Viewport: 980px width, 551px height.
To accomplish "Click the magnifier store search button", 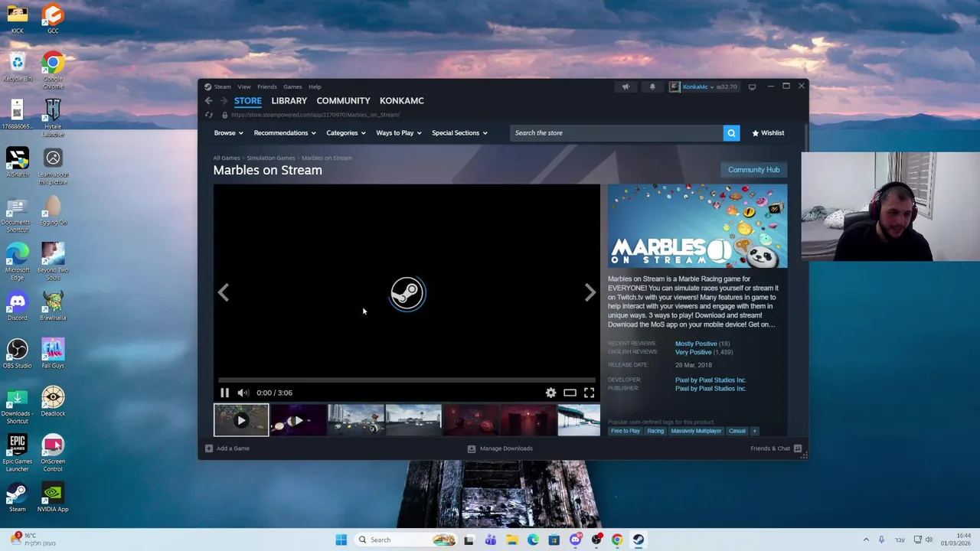I will point(731,133).
